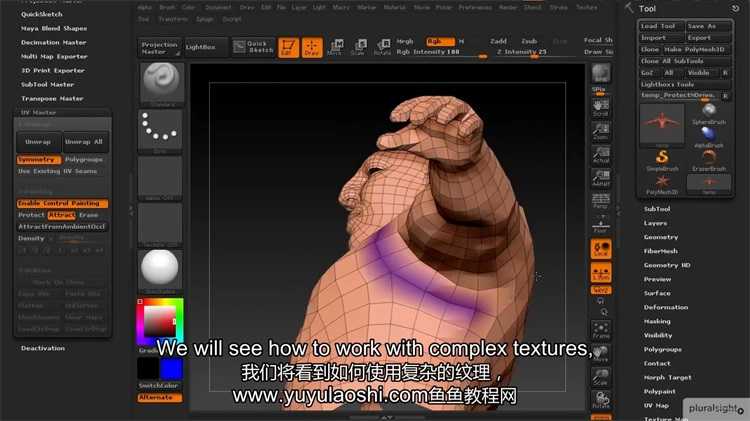Image resolution: width=750 pixels, height=421 pixels.
Task: Open the current brush thumbnail
Action: click(161, 83)
